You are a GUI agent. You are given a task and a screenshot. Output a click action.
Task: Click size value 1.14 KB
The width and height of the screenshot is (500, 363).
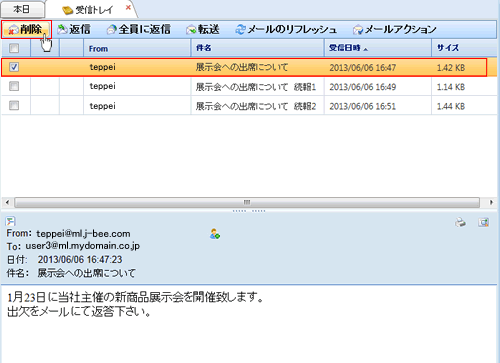click(451, 87)
